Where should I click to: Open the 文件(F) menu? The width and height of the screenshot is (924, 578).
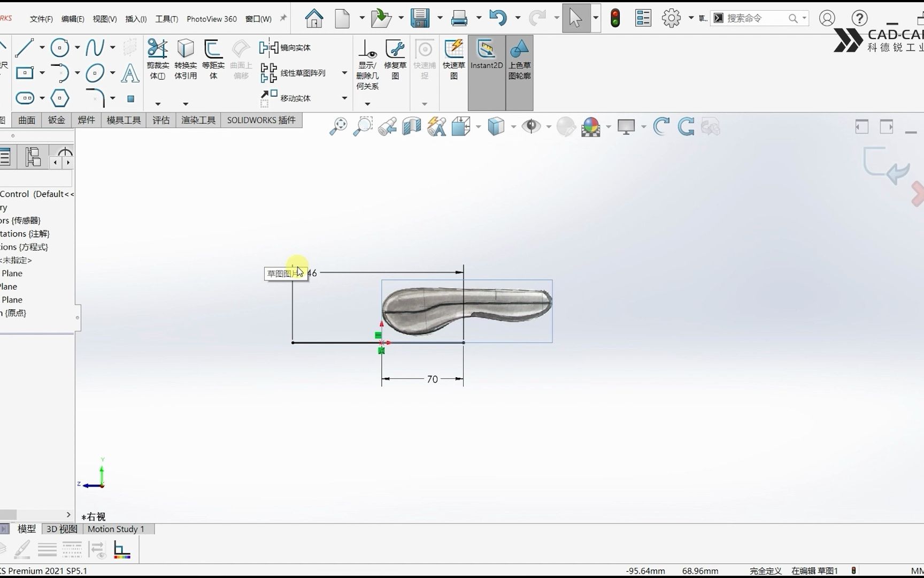click(x=41, y=19)
